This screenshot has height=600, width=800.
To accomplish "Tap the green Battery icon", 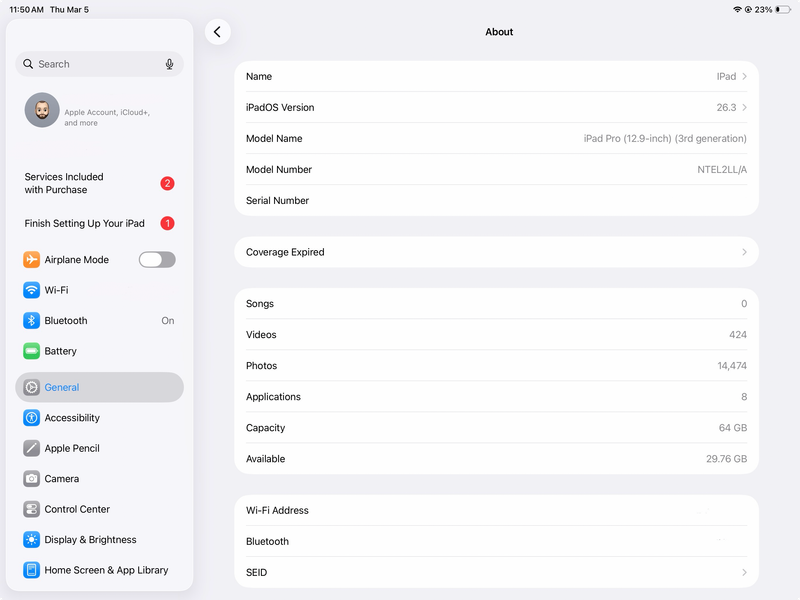I will pos(31,351).
